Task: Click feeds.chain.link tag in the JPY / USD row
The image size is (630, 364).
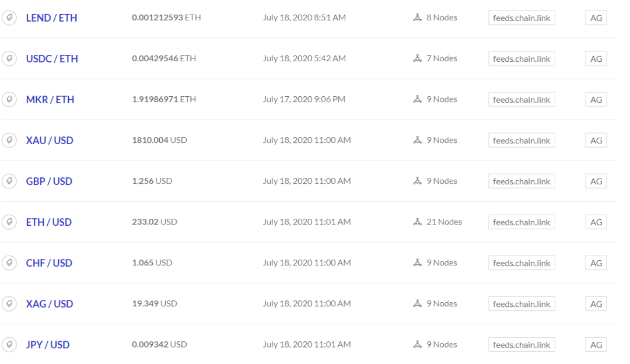Action: [521, 345]
